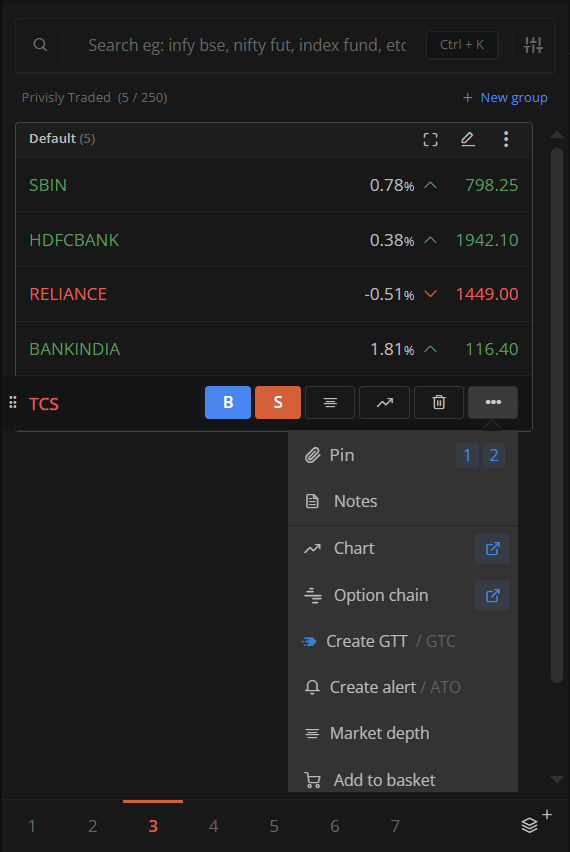The image size is (570, 852).
Task: Click blue B buy button for TCS
Action: (x=228, y=403)
